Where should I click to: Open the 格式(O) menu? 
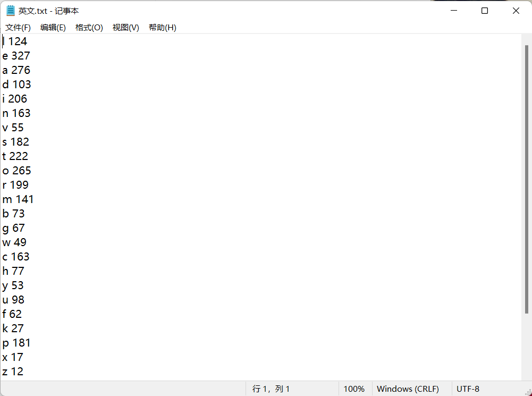click(x=89, y=27)
